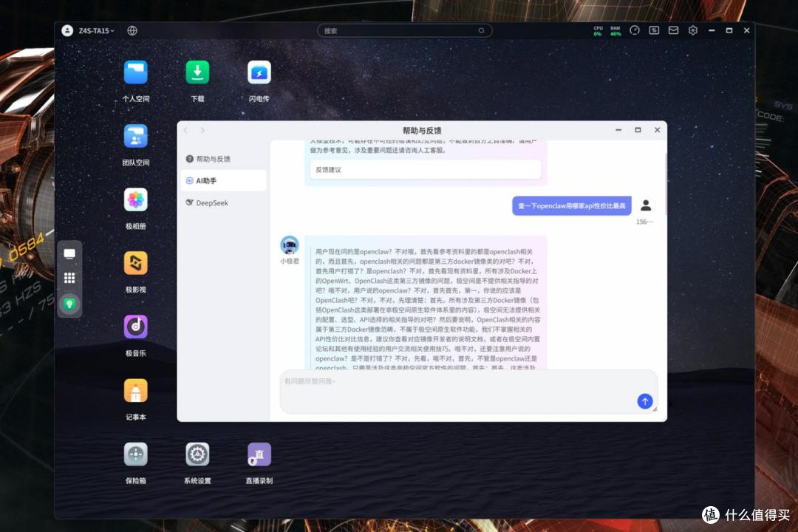Open the 个人空间 personal space app

coord(135,73)
